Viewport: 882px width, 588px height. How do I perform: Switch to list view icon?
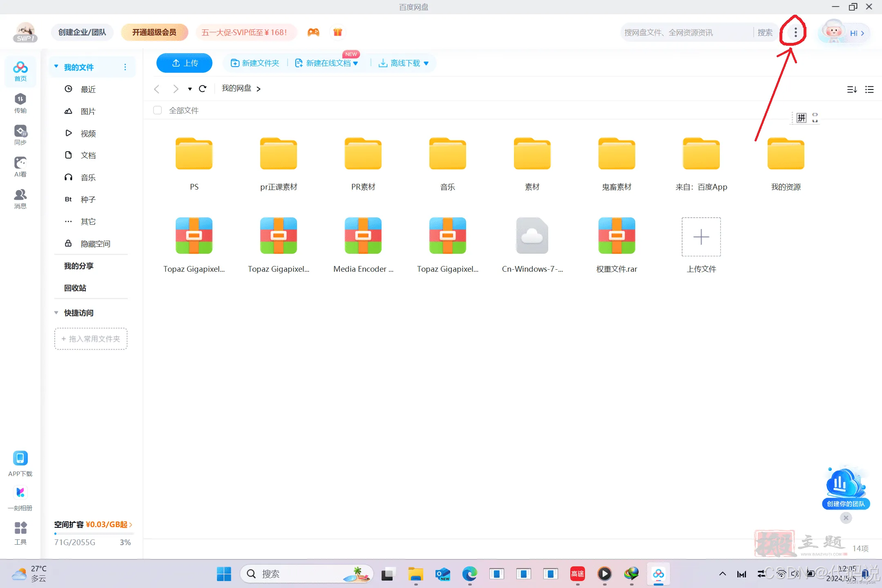[x=869, y=89]
